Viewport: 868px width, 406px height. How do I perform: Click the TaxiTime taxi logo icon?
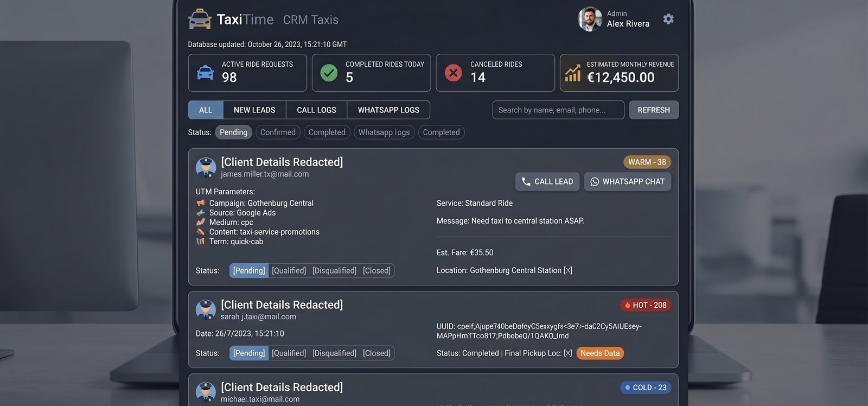tap(200, 19)
